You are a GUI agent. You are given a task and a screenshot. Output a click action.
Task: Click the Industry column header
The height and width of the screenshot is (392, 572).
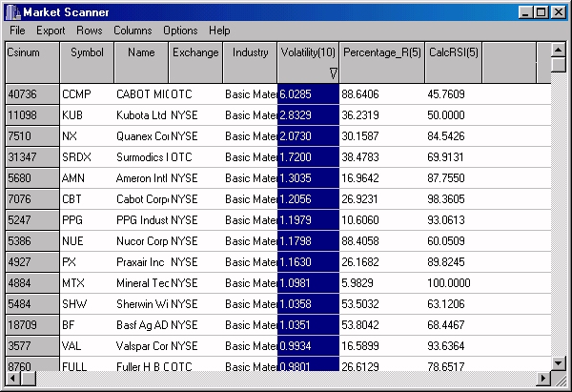(x=250, y=62)
